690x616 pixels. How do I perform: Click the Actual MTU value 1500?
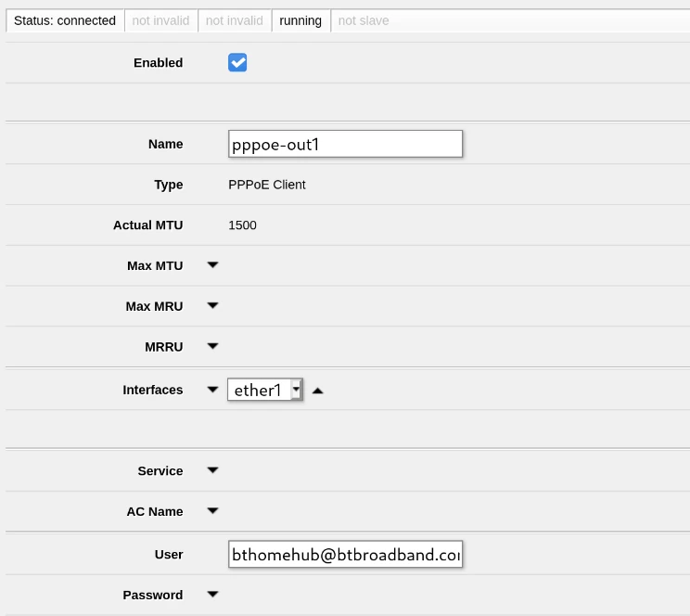[x=242, y=225]
